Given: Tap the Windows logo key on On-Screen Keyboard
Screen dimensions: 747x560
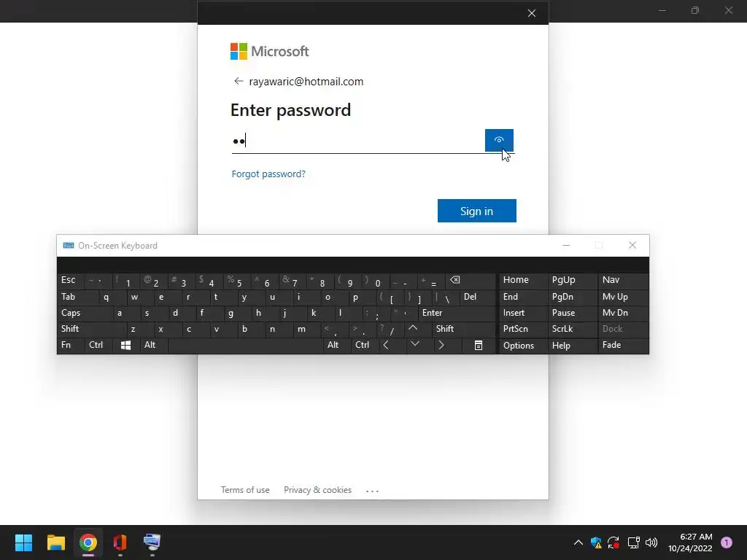Looking at the screenshot, I should [125, 345].
